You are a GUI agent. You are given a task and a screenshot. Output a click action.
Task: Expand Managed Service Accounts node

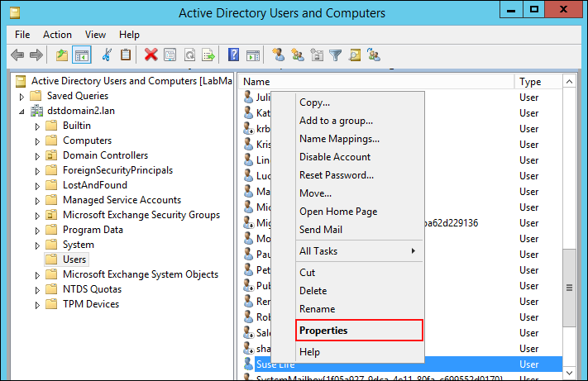[37, 201]
